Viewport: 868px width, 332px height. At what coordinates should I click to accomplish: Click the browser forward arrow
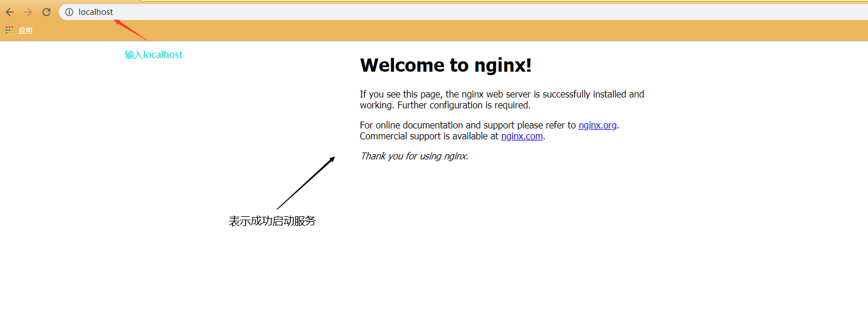pyautogui.click(x=28, y=12)
